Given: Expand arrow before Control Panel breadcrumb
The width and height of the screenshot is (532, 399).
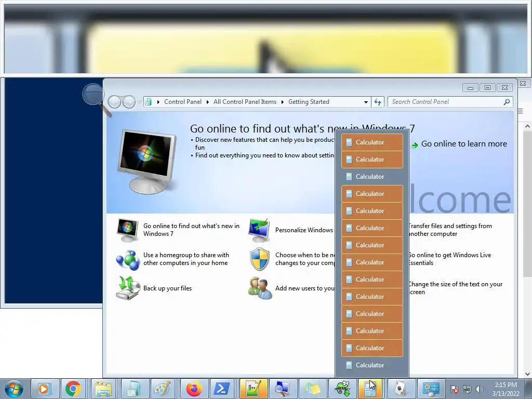Looking at the screenshot, I should coord(158,102).
